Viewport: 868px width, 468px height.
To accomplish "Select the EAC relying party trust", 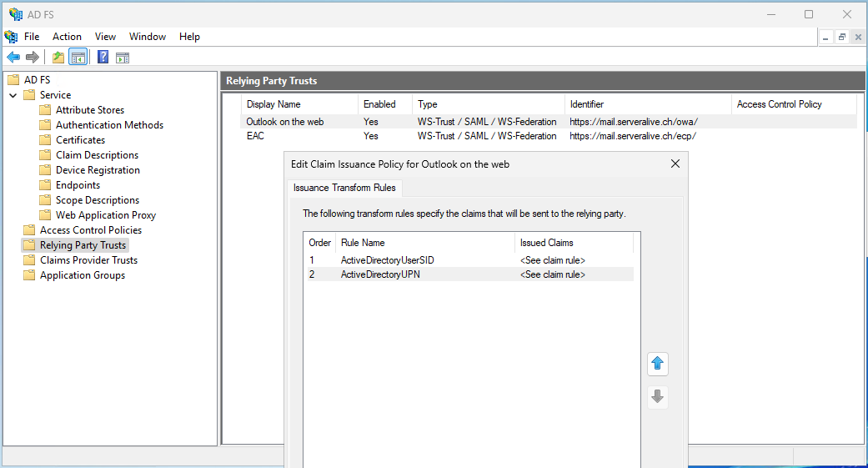I will pyautogui.click(x=549, y=136).
